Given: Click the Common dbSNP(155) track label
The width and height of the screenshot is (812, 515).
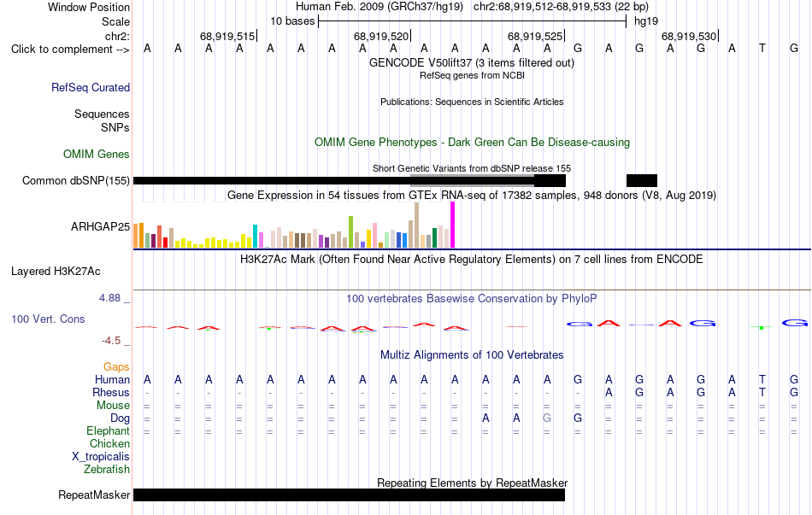Looking at the screenshot, I should point(76,181).
